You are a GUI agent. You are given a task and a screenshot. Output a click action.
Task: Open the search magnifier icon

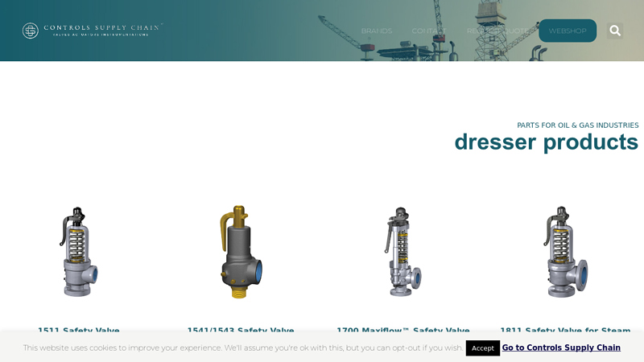[615, 31]
